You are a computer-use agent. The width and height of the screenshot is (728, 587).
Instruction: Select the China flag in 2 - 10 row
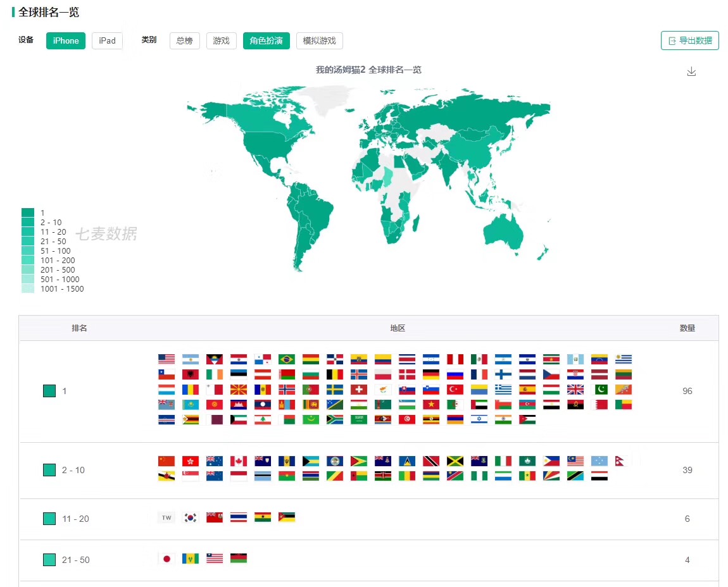[x=166, y=461]
